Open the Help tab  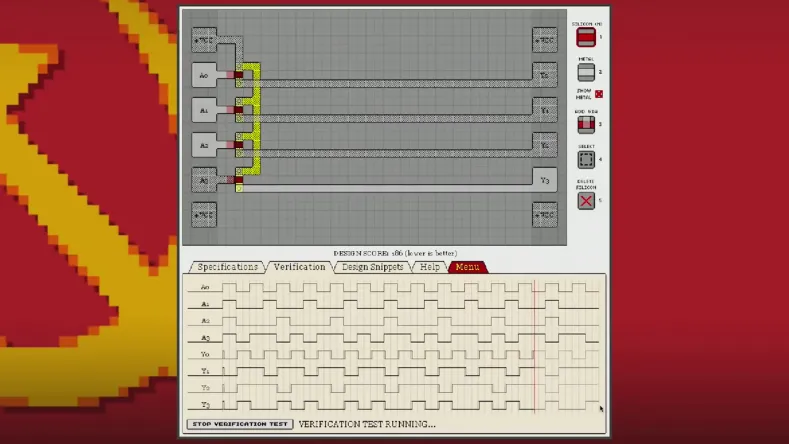pyautogui.click(x=429, y=267)
